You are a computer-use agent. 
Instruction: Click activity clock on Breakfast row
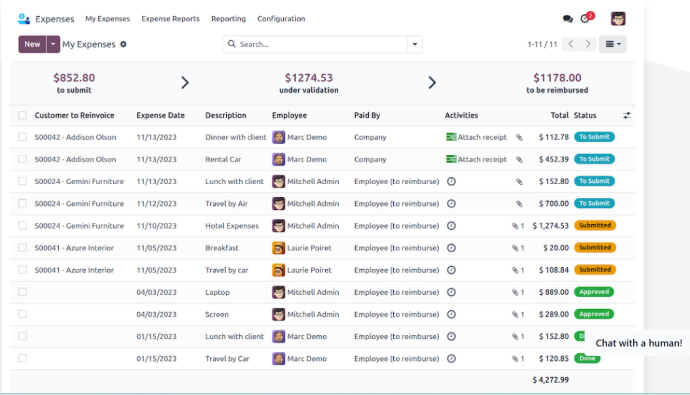point(451,248)
